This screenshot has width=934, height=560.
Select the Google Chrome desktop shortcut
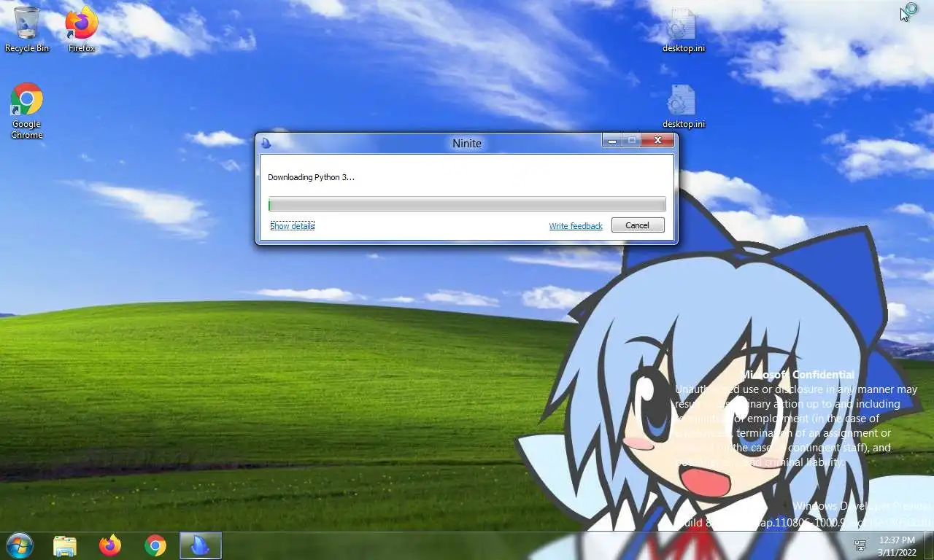click(x=27, y=111)
